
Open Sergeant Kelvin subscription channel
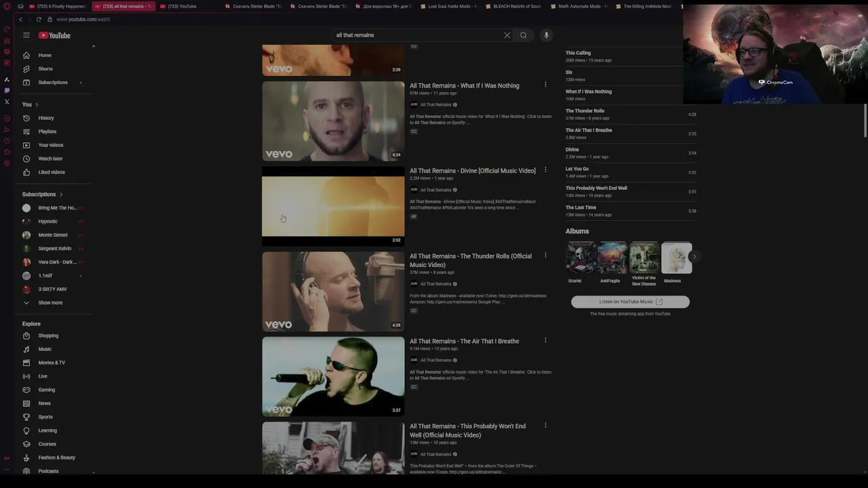pos(54,249)
